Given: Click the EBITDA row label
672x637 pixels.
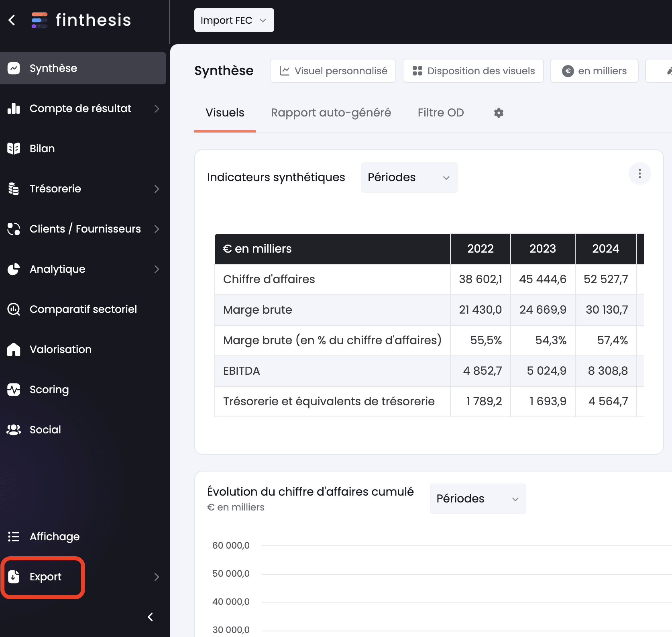Looking at the screenshot, I should [x=242, y=371].
